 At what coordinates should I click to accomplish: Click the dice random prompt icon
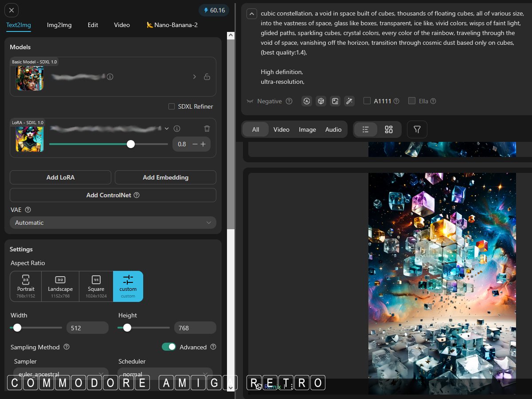click(x=321, y=101)
